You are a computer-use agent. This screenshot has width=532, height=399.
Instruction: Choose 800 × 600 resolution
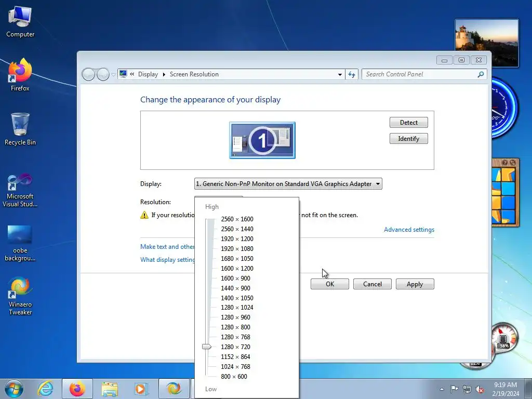234,376
